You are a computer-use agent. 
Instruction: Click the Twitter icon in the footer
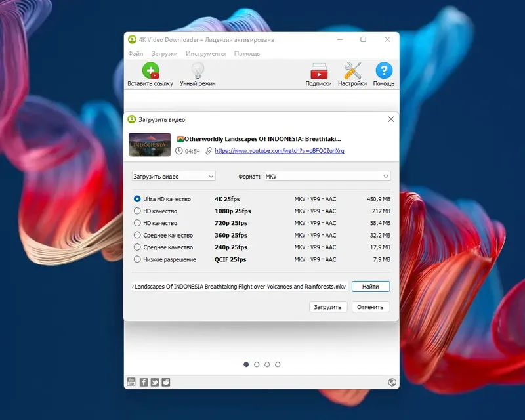point(156,381)
